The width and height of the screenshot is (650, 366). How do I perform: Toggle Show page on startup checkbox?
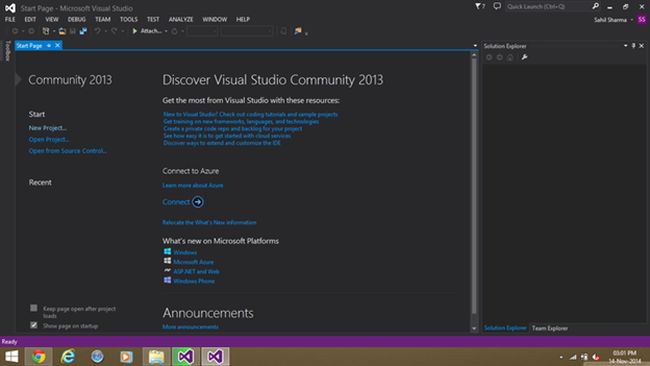pyautogui.click(x=34, y=325)
